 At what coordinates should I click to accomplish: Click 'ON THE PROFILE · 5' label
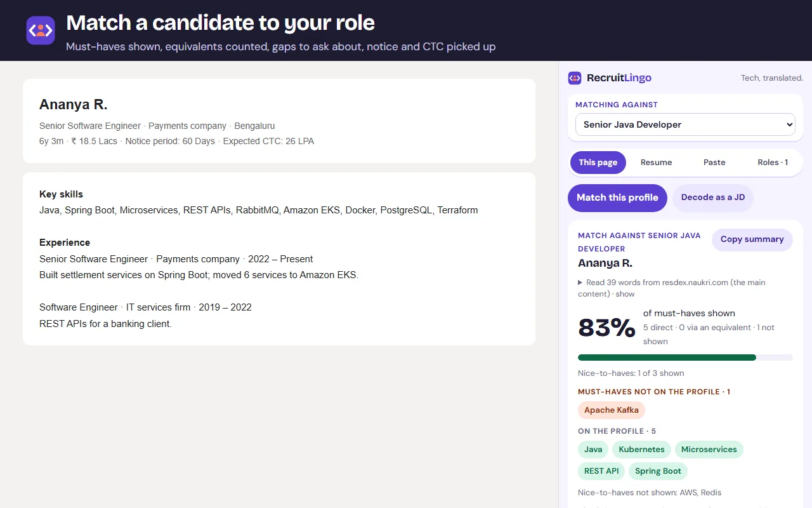tap(617, 431)
